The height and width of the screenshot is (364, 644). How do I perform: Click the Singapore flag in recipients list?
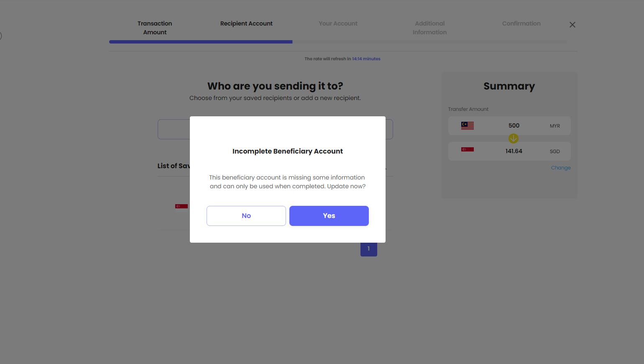(181, 206)
